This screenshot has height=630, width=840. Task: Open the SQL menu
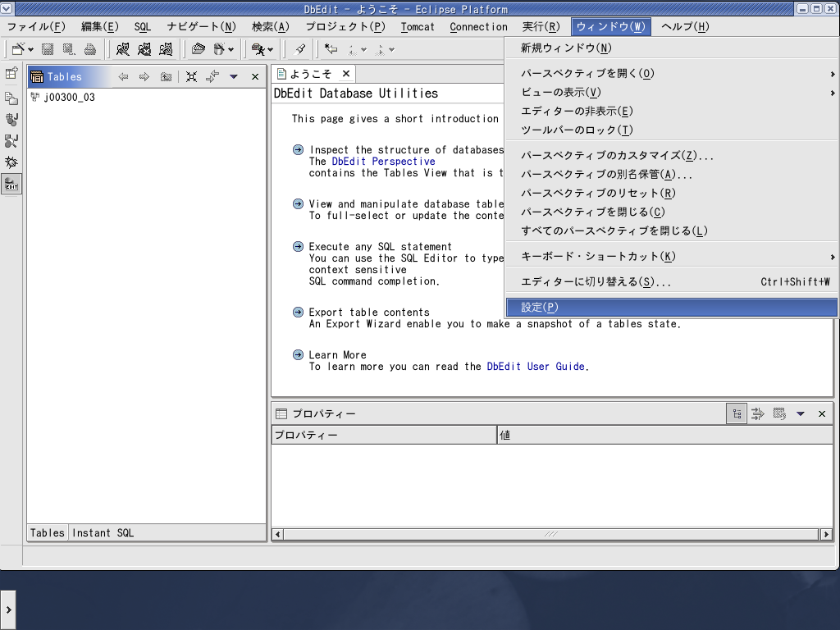coord(143,27)
